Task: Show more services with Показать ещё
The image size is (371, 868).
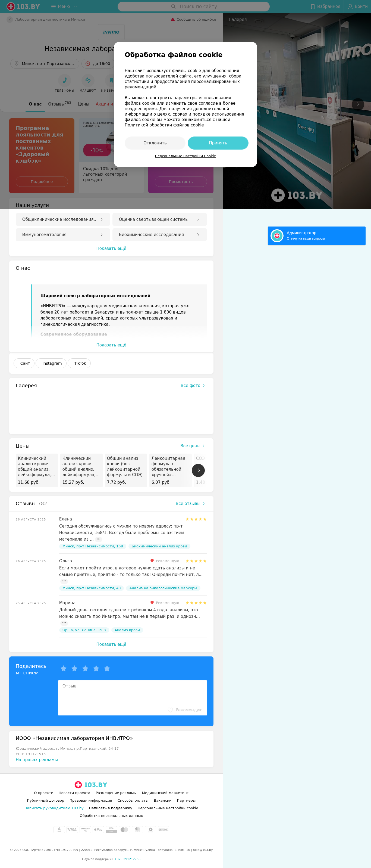Action: pyautogui.click(x=111, y=248)
